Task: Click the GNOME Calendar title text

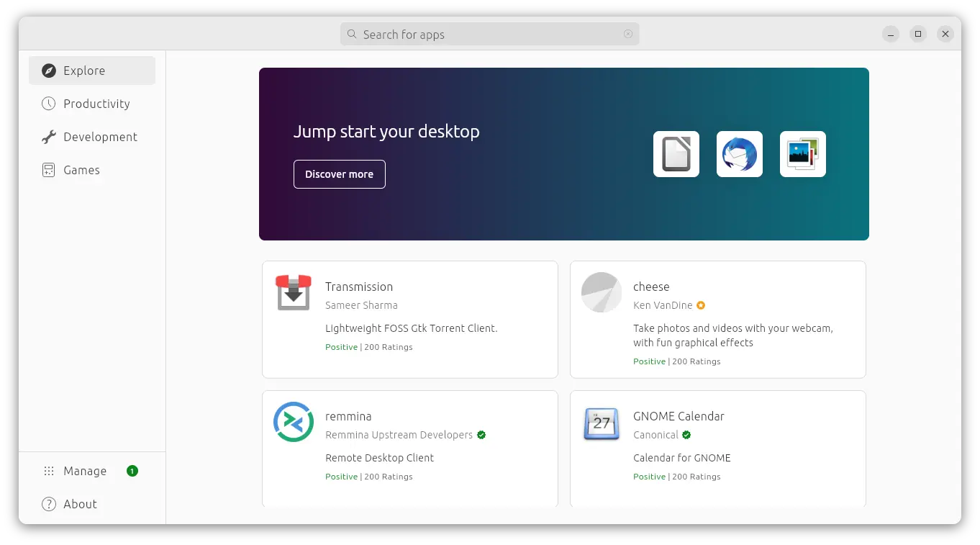Action: tap(679, 416)
